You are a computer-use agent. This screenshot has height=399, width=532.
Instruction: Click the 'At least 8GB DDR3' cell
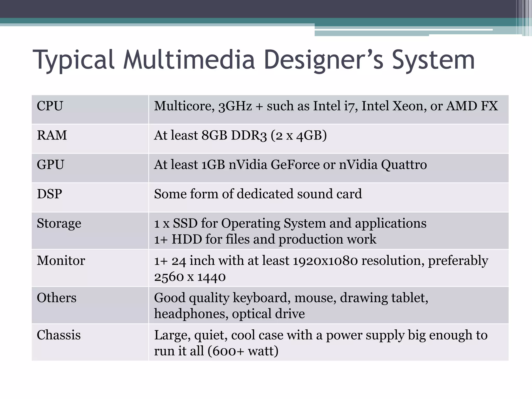point(329,139)
